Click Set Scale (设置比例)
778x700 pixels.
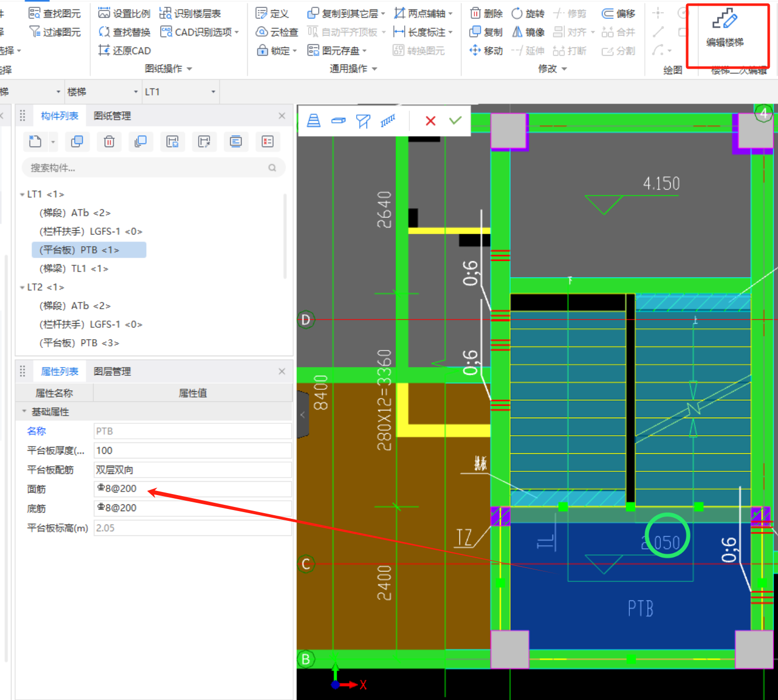124,13
